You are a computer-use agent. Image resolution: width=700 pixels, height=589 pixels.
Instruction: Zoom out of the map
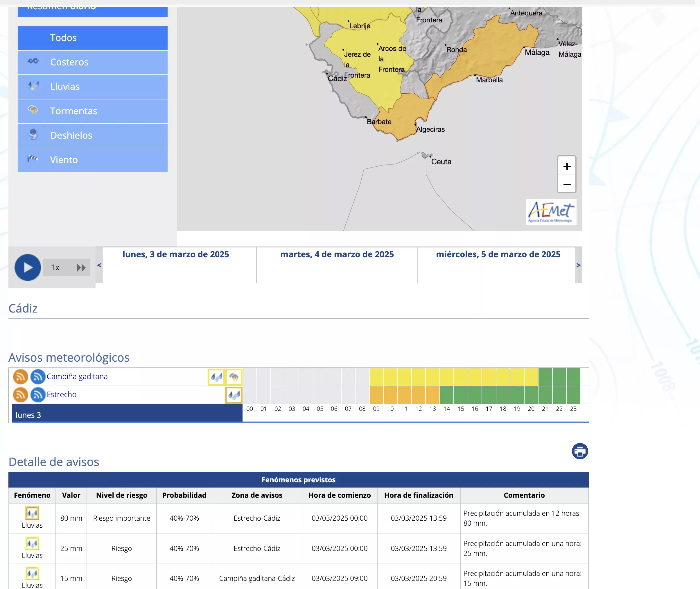click(x=567, y=184)
